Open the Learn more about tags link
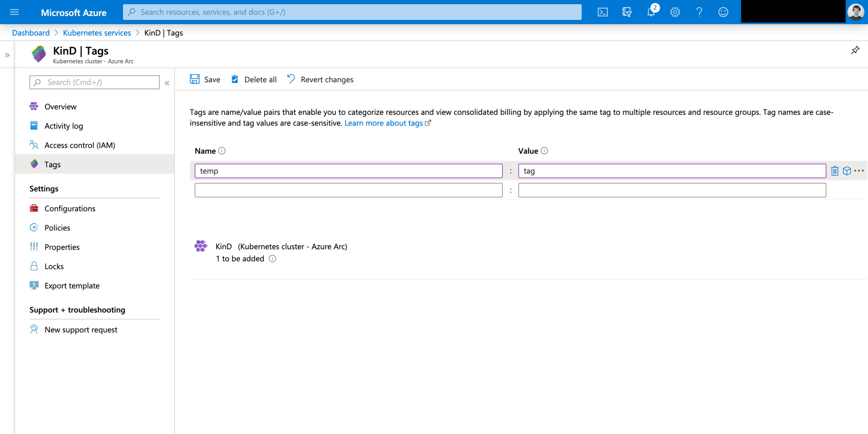Viewport: 868px width, 434px height. coord(384,123)
